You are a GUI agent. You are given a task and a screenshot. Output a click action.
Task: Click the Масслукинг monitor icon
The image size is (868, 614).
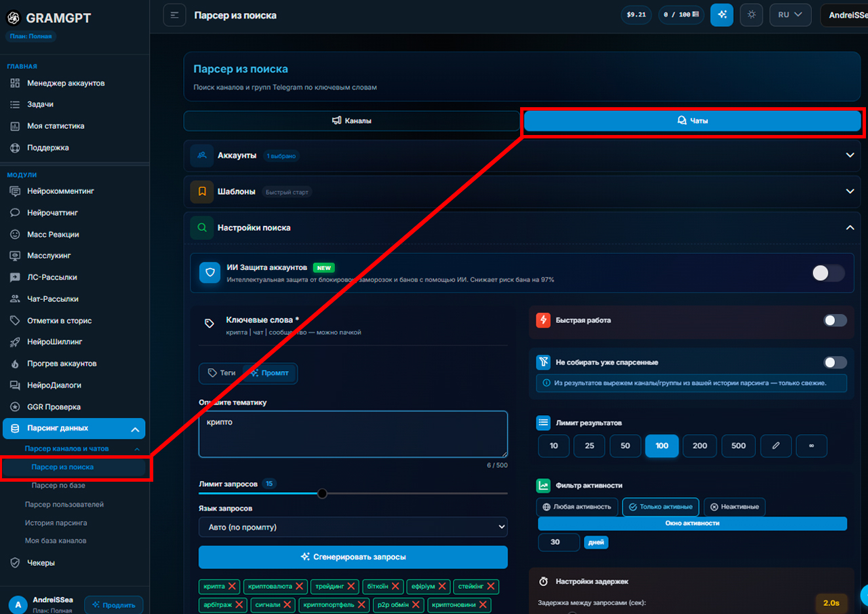[15, 256]
